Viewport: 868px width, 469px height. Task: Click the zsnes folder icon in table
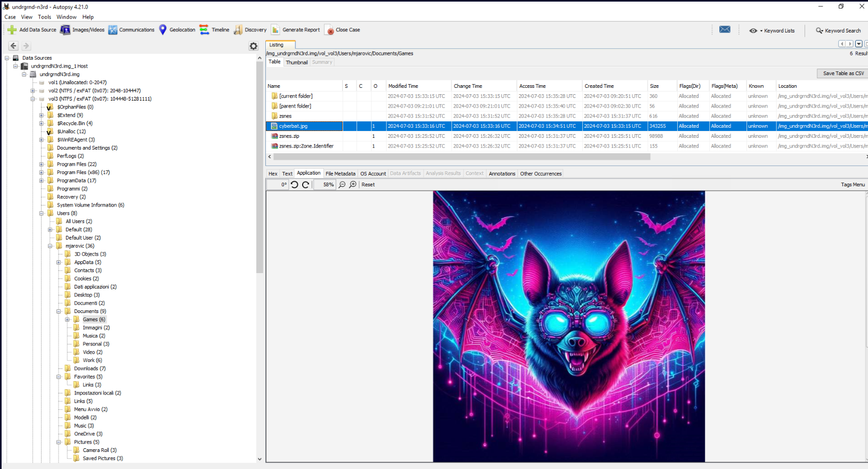pyautogui.click(x=274, y=116)
